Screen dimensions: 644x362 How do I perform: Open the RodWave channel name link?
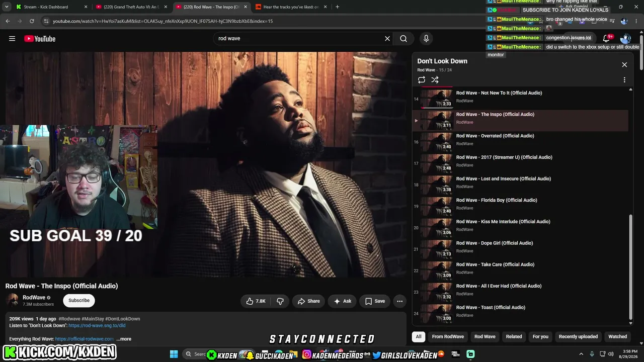click(34, 298)
